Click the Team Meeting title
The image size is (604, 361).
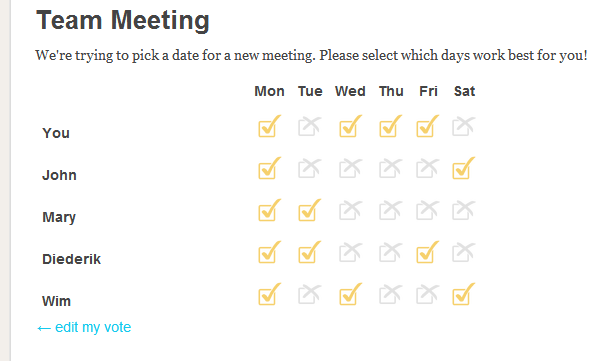[x=123, y=20]
